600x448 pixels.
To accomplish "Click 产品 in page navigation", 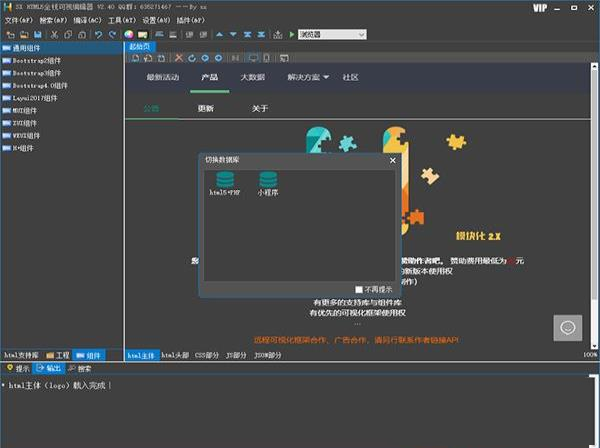I will tap(210, 77).
